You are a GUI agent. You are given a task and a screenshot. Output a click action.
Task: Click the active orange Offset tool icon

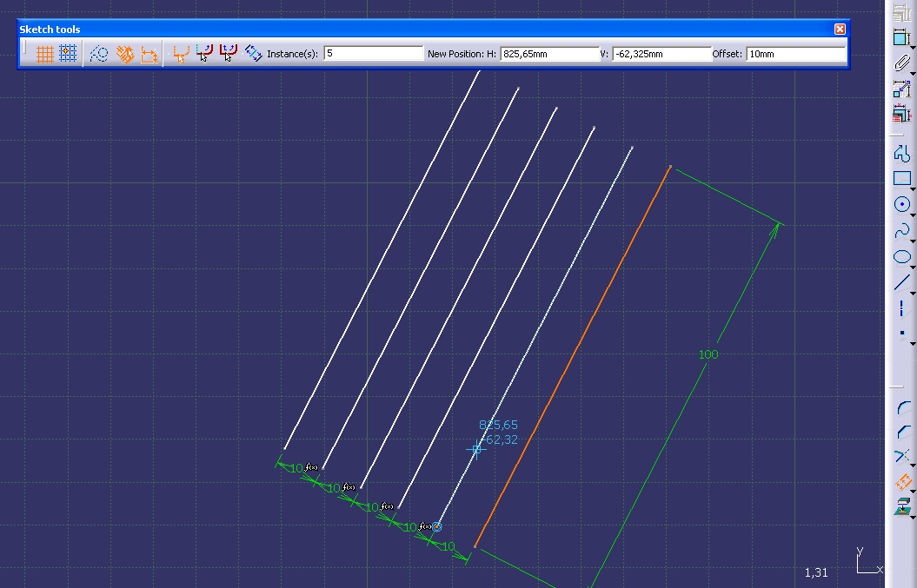(903, 482)
